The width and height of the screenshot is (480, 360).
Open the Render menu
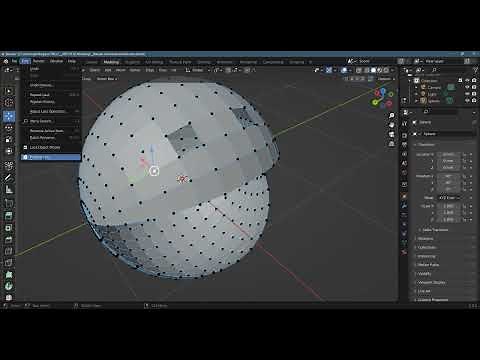click(x=39, y=61)
